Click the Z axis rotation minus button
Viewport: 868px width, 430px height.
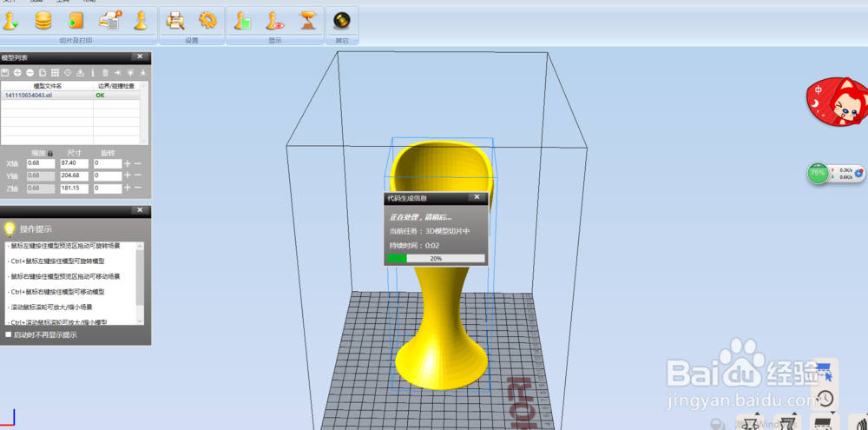pos(138,189)
